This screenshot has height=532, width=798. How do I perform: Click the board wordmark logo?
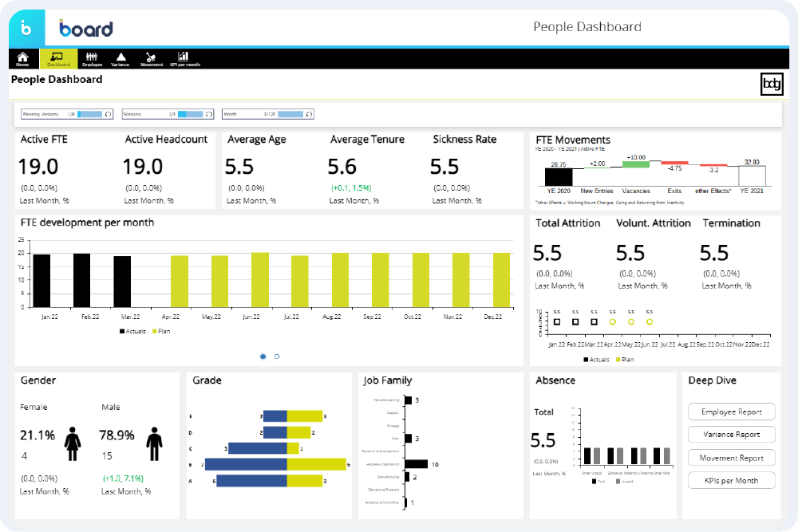85,29
